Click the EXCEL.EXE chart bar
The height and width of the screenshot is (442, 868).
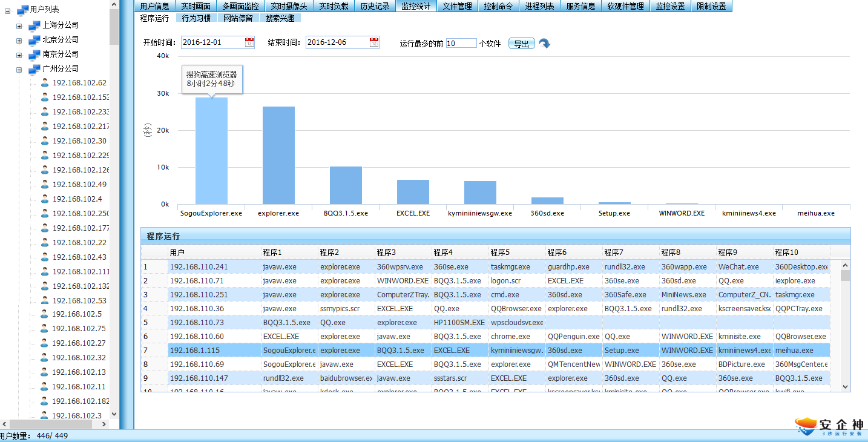[413, 192]
